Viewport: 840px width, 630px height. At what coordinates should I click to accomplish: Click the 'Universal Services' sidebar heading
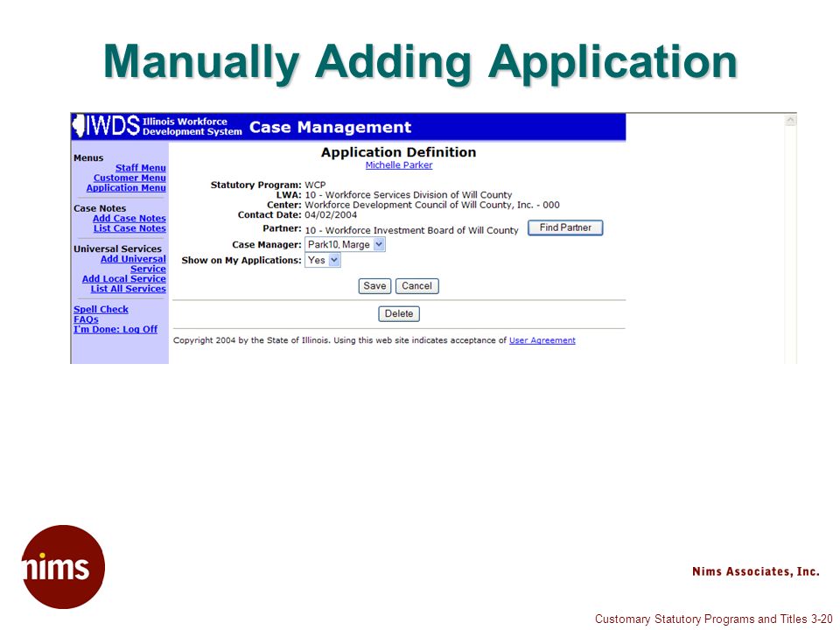click(117, 249)
